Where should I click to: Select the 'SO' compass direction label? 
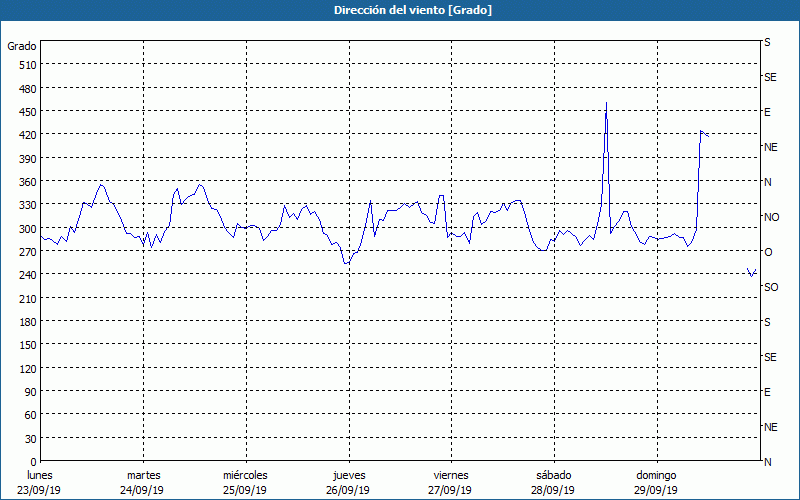coord(771,287)
